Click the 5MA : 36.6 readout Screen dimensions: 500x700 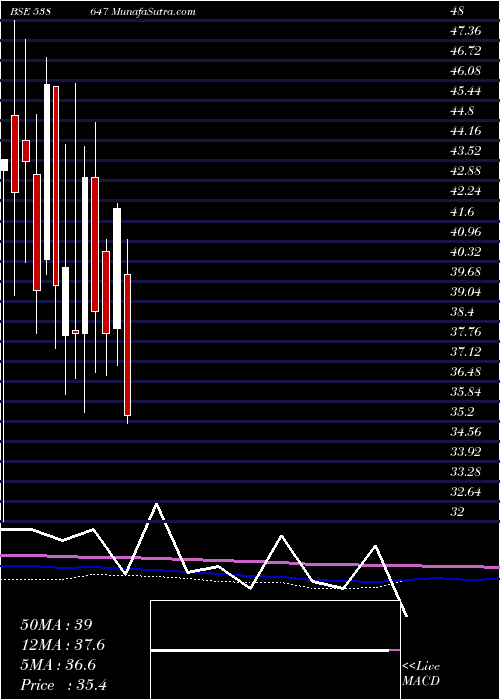(58, 665)
